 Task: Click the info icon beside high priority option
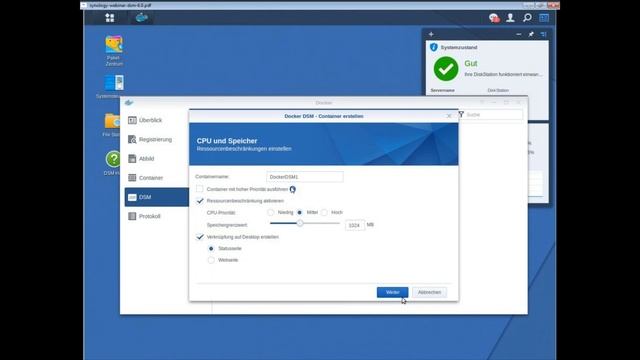(293, 189)
